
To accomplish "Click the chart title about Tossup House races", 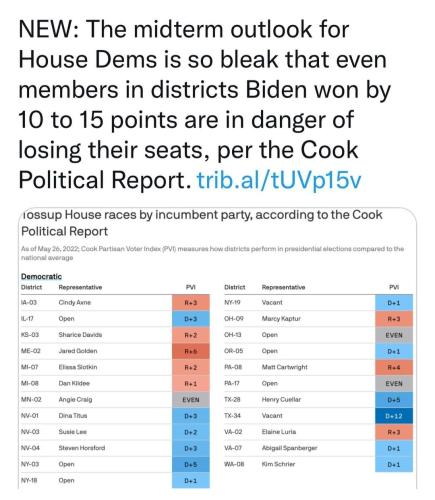I will point(202,223).
